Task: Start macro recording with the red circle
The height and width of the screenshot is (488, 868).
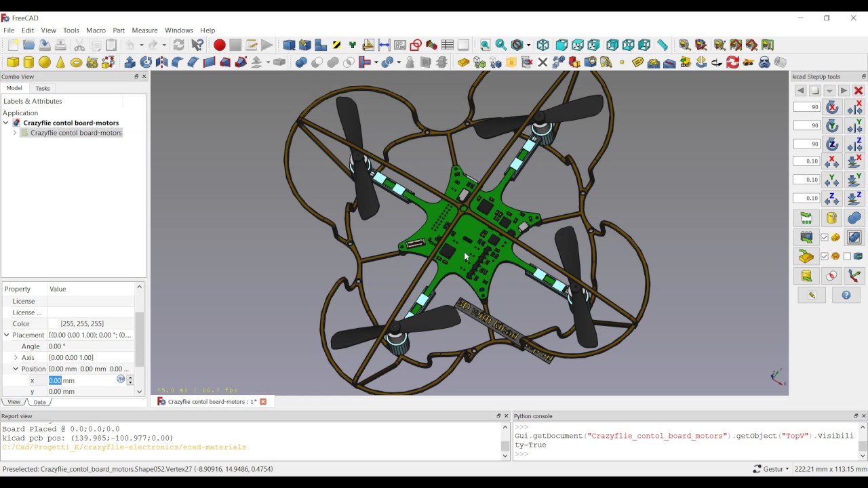Action: [220, 45]
